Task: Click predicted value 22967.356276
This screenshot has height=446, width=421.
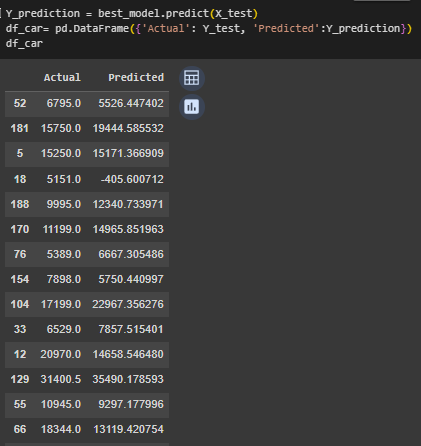Action: pos(128,304)
